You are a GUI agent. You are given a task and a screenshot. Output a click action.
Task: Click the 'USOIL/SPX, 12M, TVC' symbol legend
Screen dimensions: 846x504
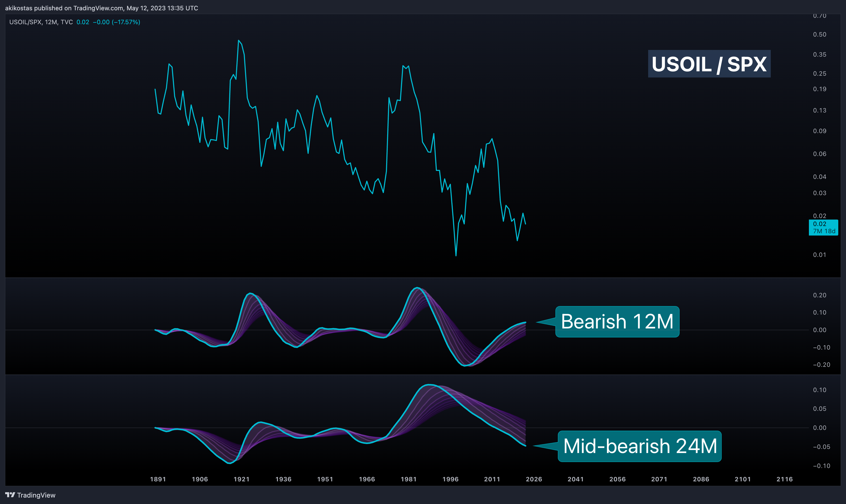tap(41, 22)
